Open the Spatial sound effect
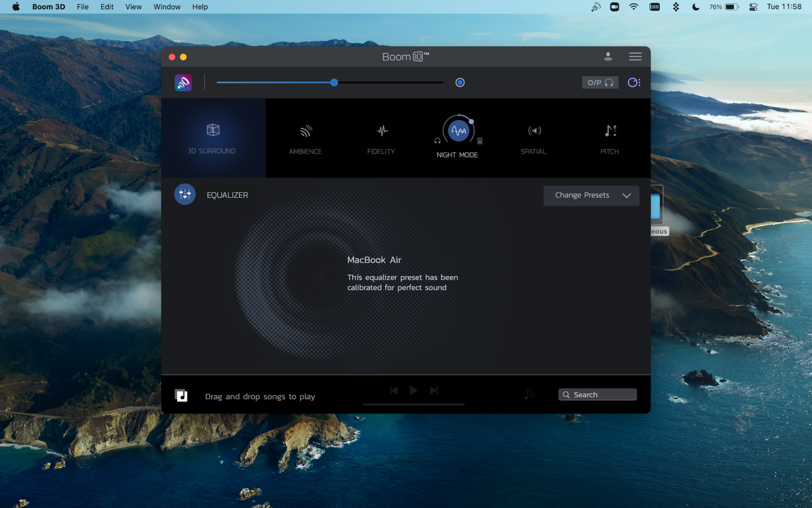The width and height of the screenshot is (812, 508). [533, 137]
